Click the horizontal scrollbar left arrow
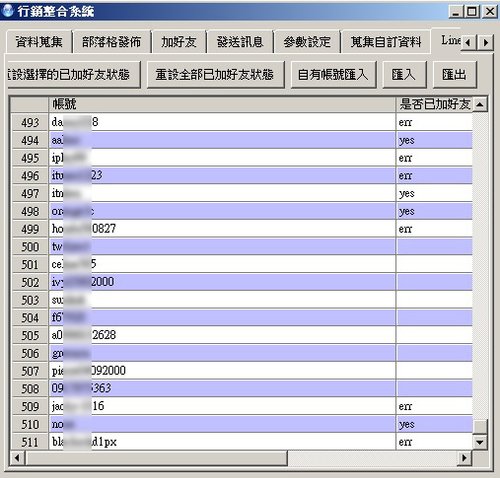 (x=17, y=458)
